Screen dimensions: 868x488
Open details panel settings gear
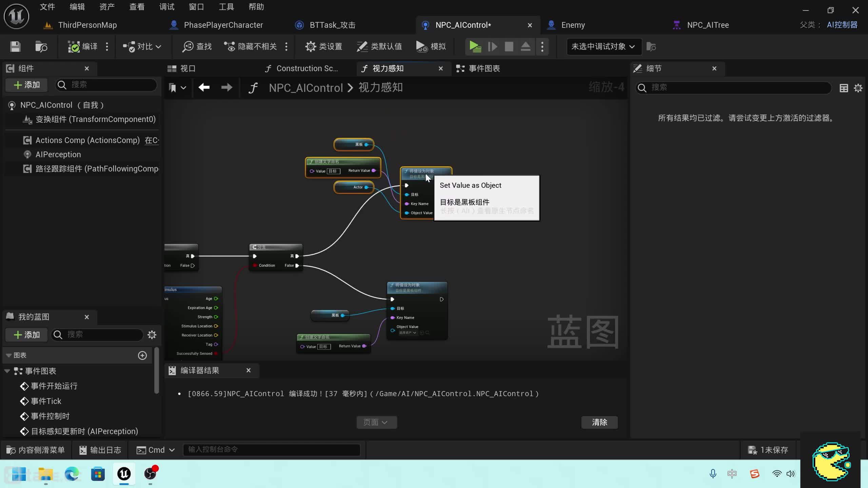pyautogui.click(x=858, y=88)
